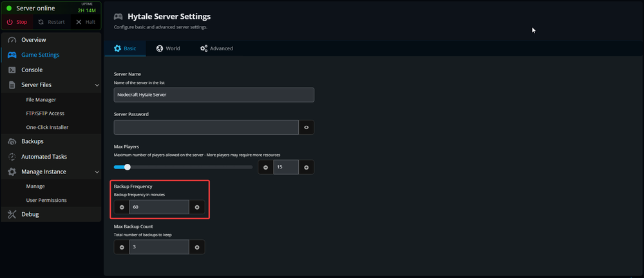The height and width of the screenshot is (278, 644).
Task: Stop the server
Action: coord(17,22)
